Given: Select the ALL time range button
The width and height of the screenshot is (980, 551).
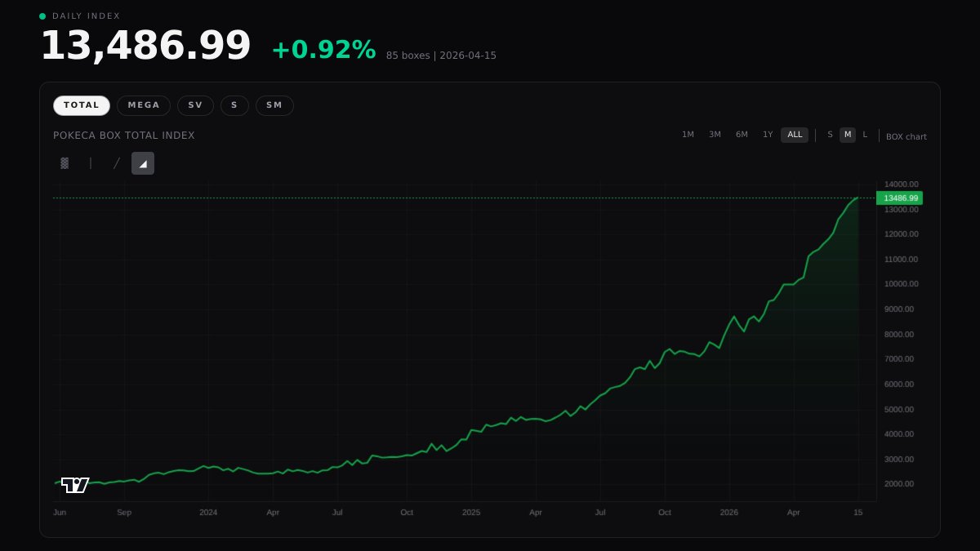Looking at the screenshot, I should tap(794, 135).
